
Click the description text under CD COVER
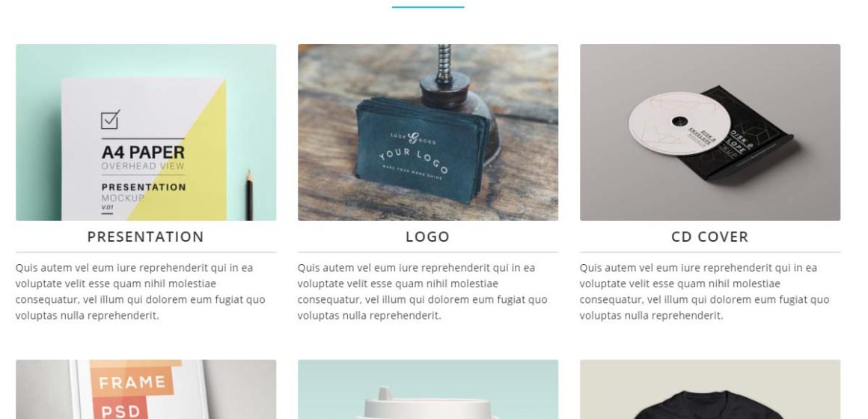(x=705, y=292)
